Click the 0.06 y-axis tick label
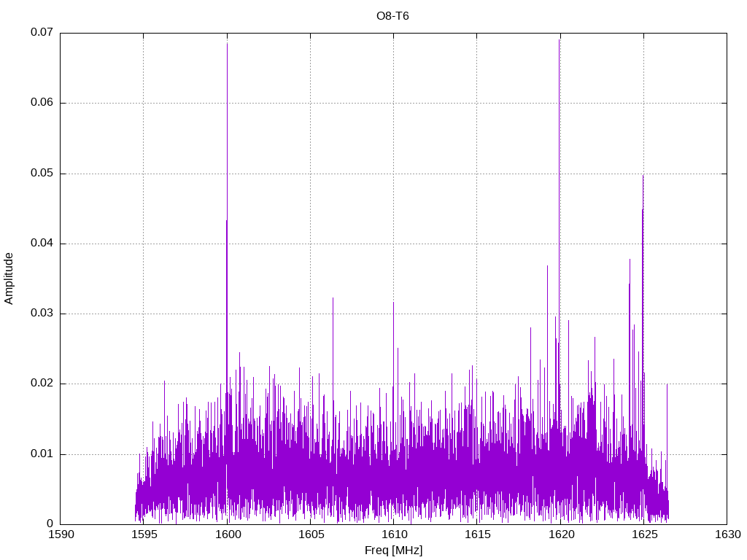This screenshot has width=747, height=560. 42,103
